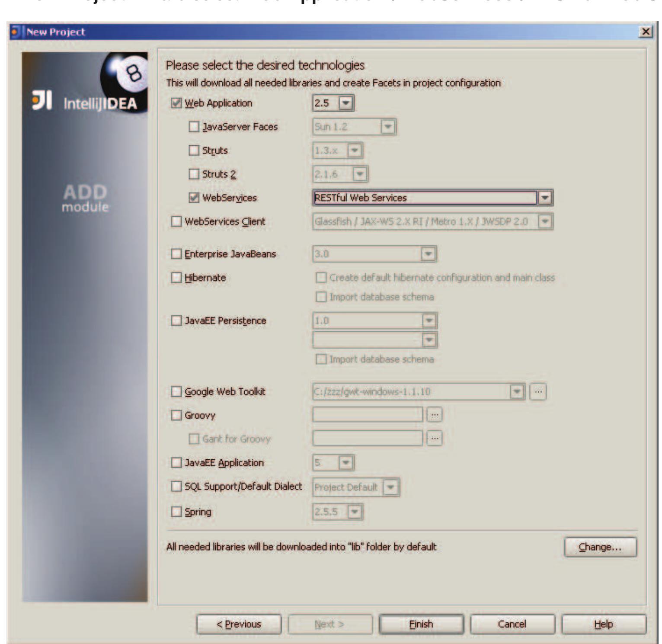The height and width of the screenshot is (644, 662).
Task: Open JavaEE Persistence 1.0 version dropdown
Action: tap(429, 320)
